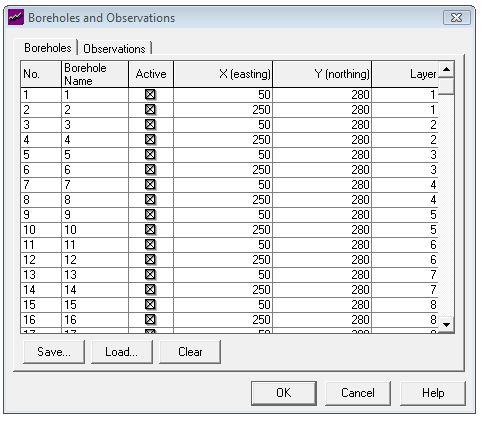The height and width of the screenshot is (421, 481).
Task: Open Help for this dialog
Action: click(433, 393)
